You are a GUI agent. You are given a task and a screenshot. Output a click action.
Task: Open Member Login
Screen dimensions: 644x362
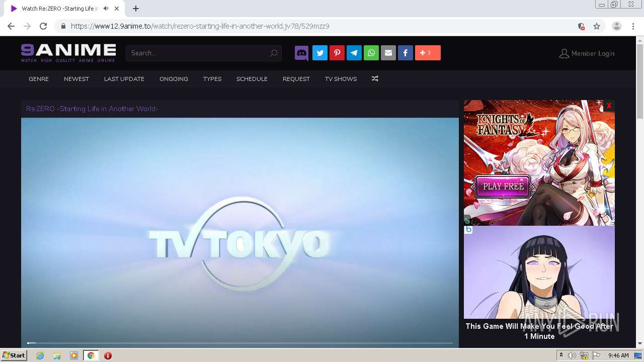point(587,53)
